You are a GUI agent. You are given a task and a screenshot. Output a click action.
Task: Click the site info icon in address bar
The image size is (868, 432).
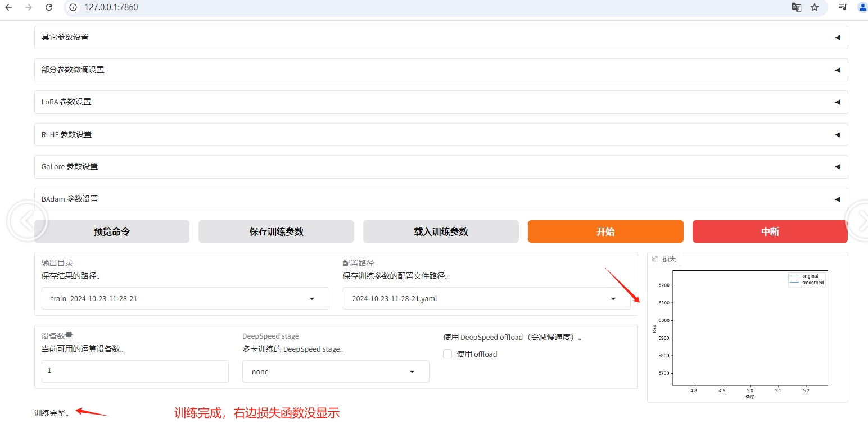pos(73,7)
